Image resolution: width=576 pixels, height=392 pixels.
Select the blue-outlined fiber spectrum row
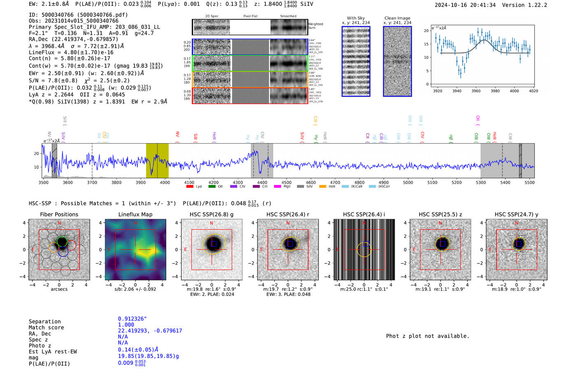250,47
